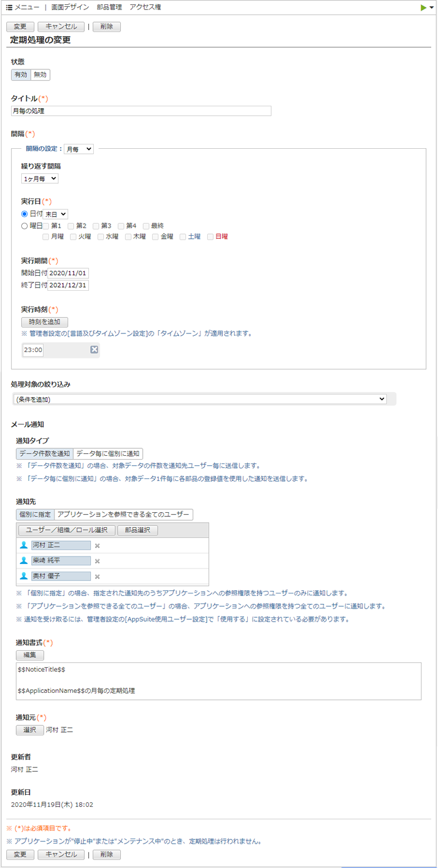438x868 pixels.
Task: Check the 第1 week checkbox
Action: click(46, 226)
